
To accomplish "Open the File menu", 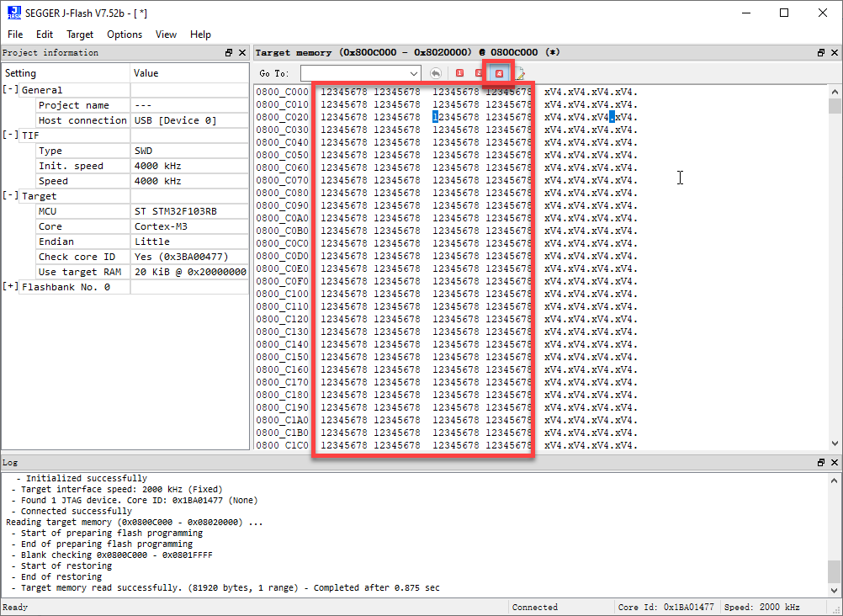I will (x=15, y=35).
